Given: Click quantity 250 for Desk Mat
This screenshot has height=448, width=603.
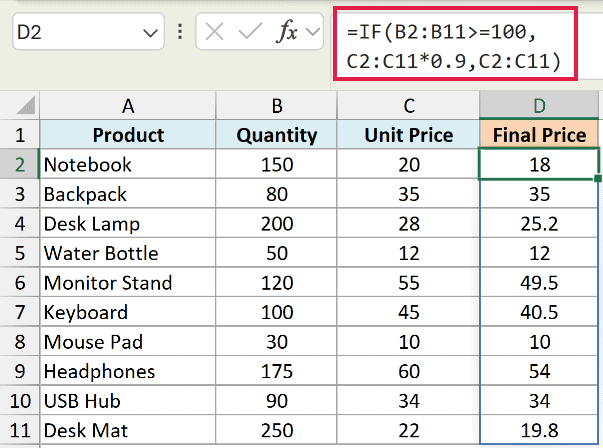Looking at the screenshot, I should click(277, 430).
